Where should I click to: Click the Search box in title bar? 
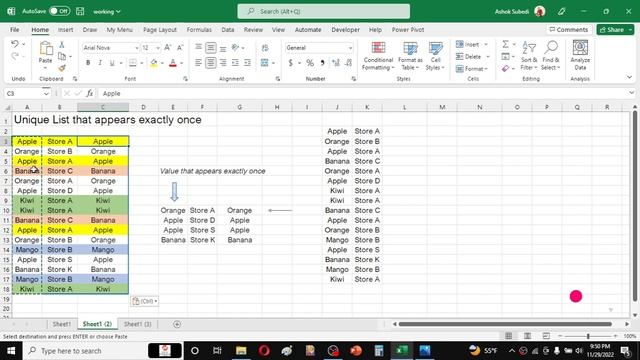pos(324,11)
